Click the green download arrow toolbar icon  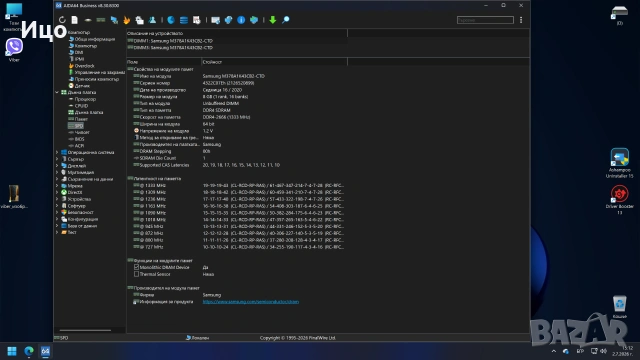[273, 20]
